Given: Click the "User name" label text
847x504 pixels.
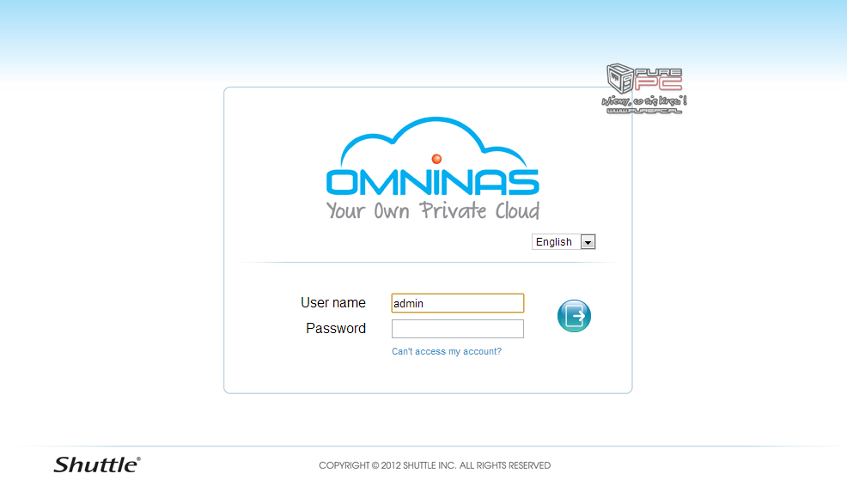Looking at the screenshot, I should point(332,302).
